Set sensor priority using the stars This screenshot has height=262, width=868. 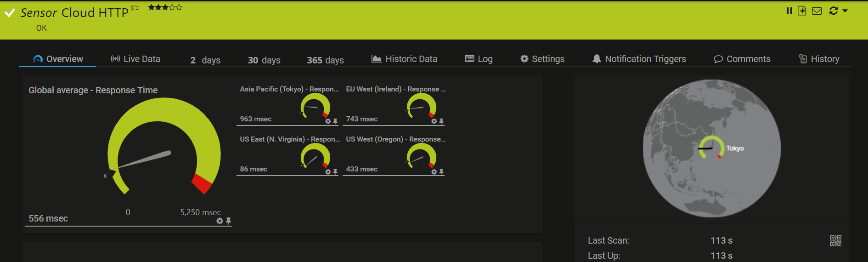coord(165,7)
